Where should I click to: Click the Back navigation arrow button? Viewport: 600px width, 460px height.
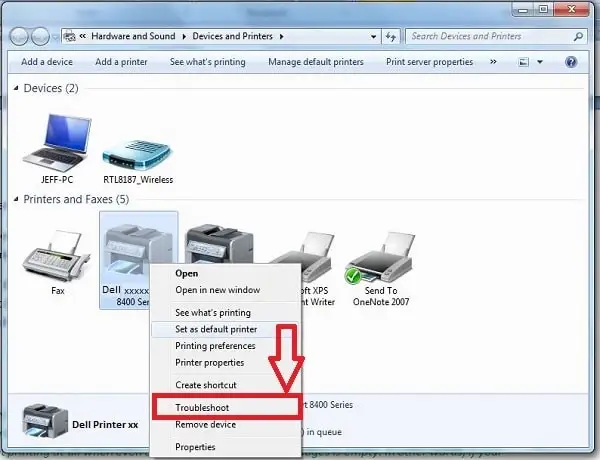19,36
